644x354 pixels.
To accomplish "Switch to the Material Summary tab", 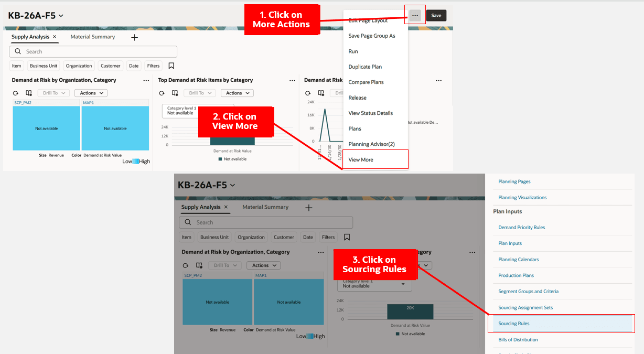I will pos(92,37).
